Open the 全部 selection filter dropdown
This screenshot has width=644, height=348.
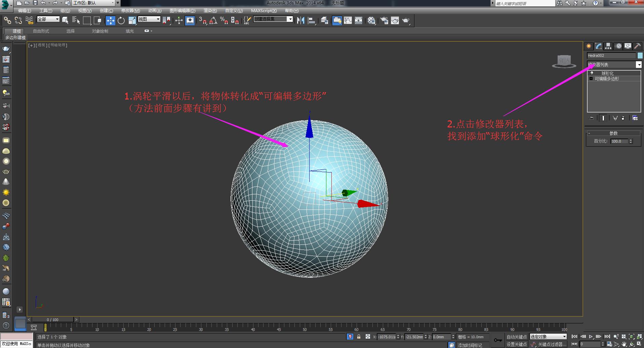click(x=57, y=19)
